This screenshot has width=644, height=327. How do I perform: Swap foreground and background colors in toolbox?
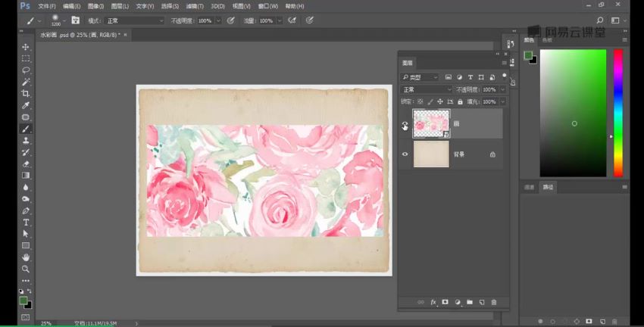point(29,291)
